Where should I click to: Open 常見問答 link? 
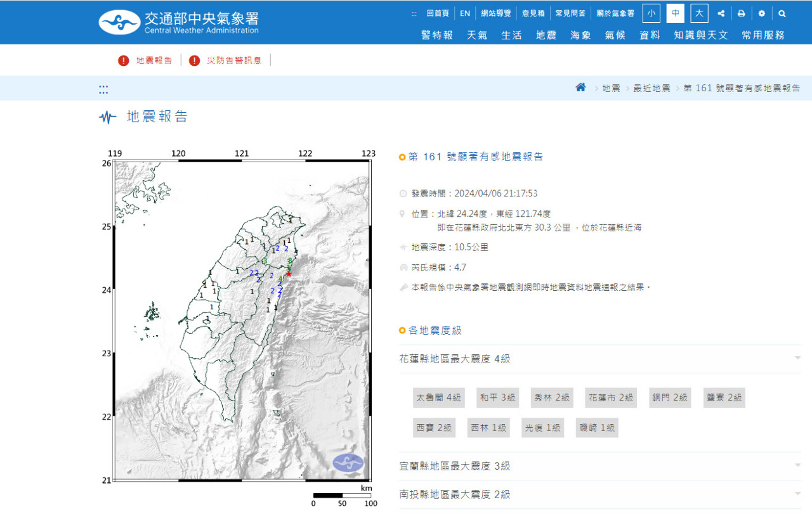(571, 13)
